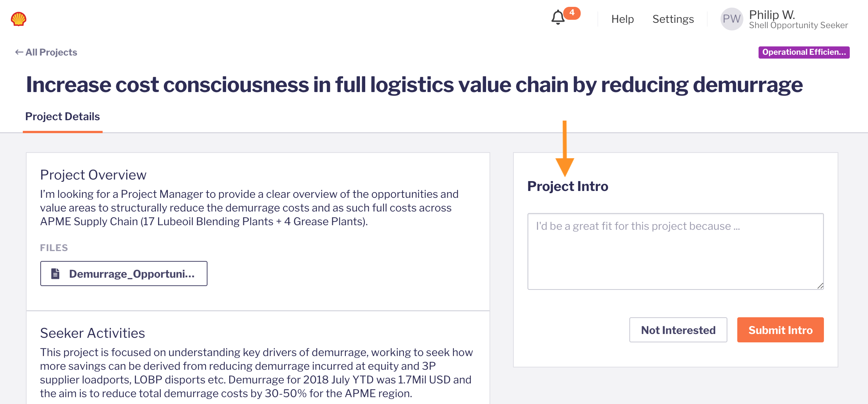The width and height of the screenshot is (868, 404).
Task: Switch to the Project Details tab
Action: [x=62, y=116]
